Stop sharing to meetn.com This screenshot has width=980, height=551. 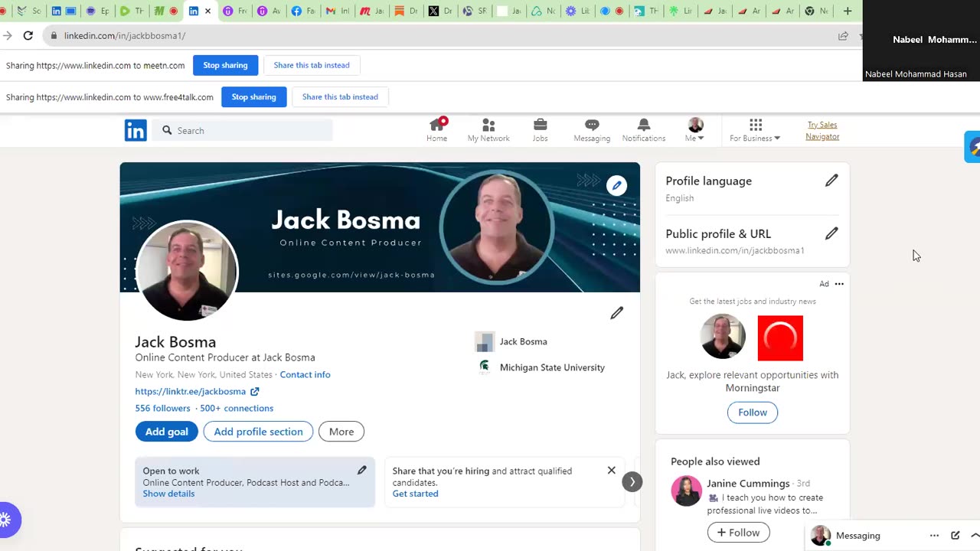point(225,65)
